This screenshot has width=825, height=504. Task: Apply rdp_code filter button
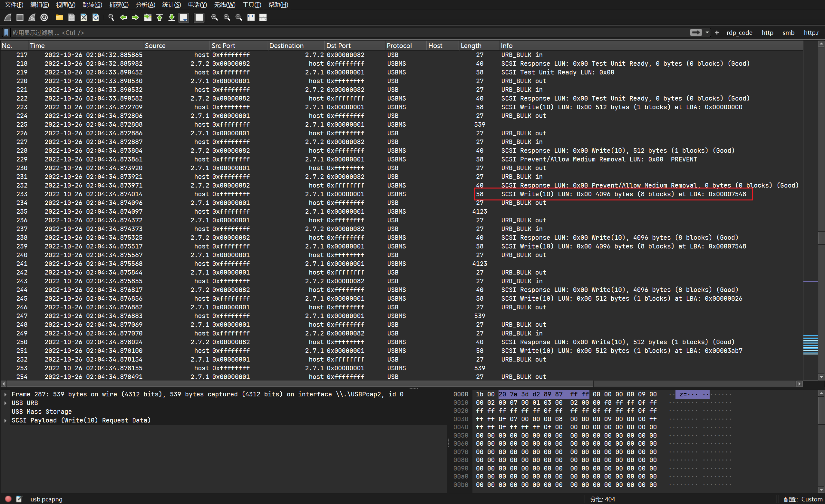coord(739,33)
